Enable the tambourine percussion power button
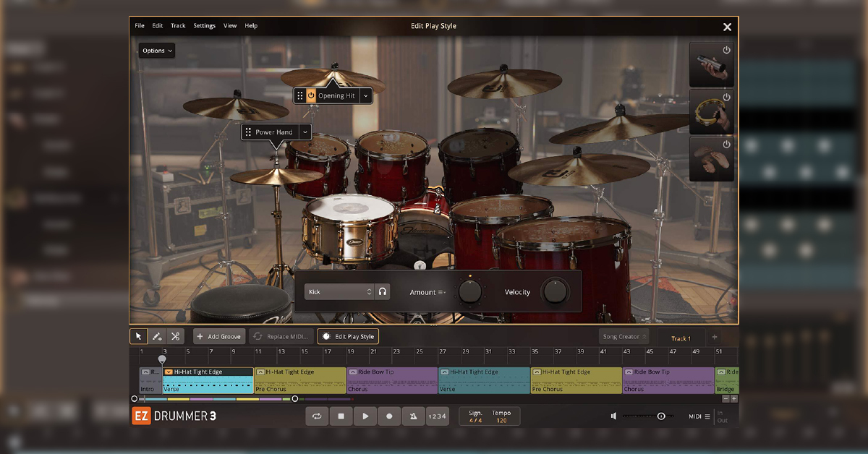The image size is (868, 454). click(726, 97)
